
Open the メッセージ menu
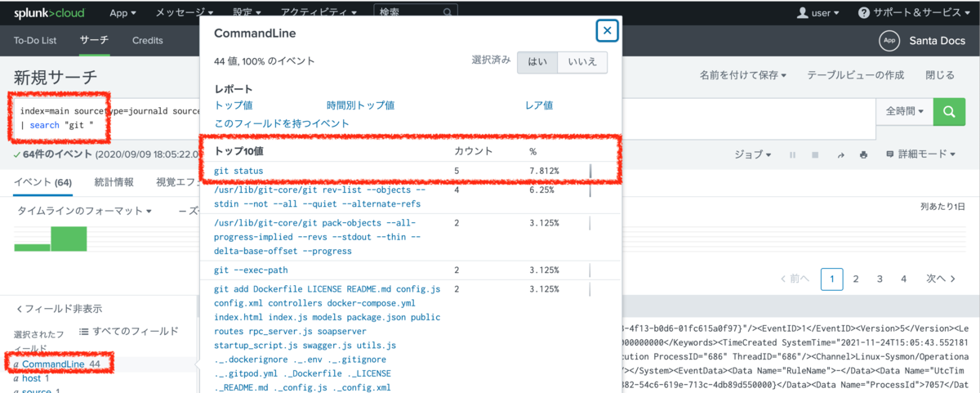(x=185, y=13)
